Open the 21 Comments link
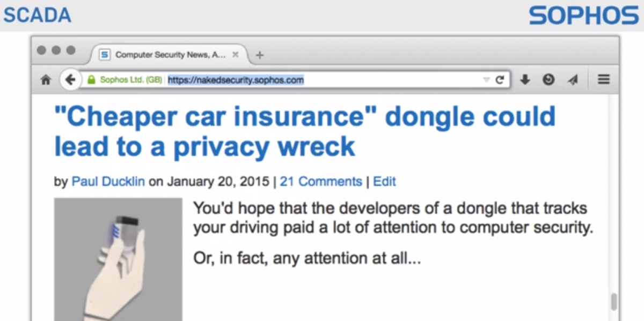Image resolution: width=644 pixels, height=321 pixels. (x=321, y=182)
